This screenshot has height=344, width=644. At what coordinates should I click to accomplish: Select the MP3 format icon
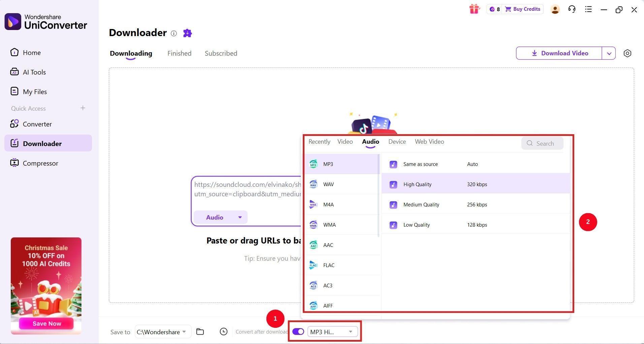pos(313,164)
